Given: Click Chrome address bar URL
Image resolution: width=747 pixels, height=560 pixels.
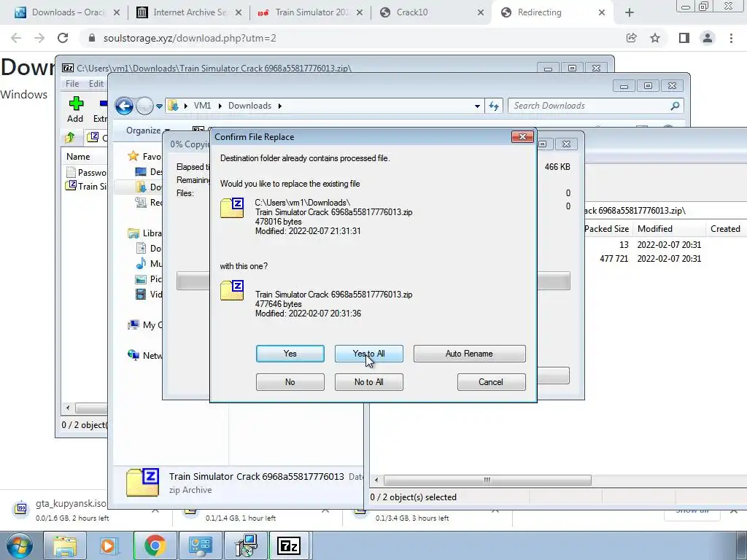Looking at the screenshot, I should (x=190, y=38).
